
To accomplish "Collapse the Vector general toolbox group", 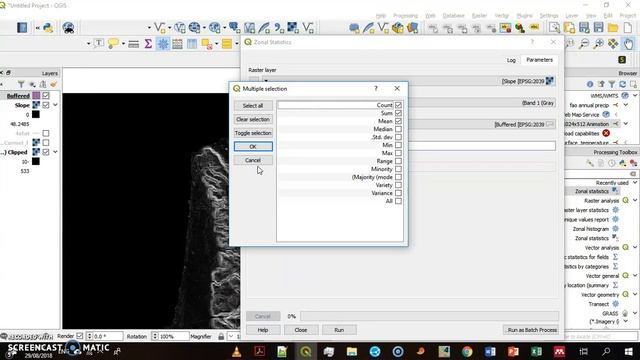I will click(635, 276).
